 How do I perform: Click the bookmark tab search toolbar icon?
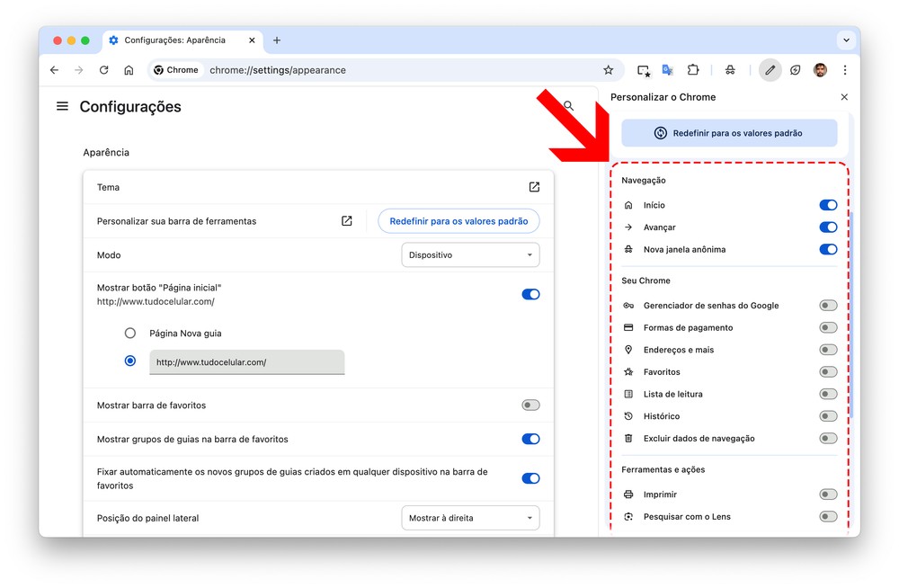point(644,70)
